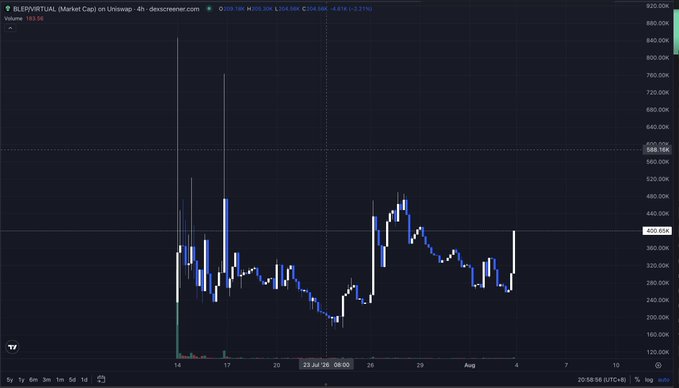
Task: Set chart range to 1m
Action: pos(60,380)
